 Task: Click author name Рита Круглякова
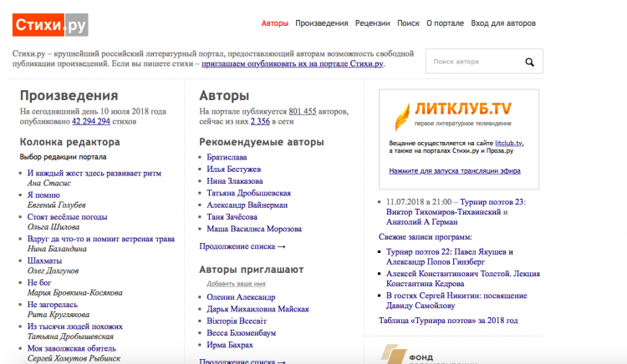click(59, 315)
